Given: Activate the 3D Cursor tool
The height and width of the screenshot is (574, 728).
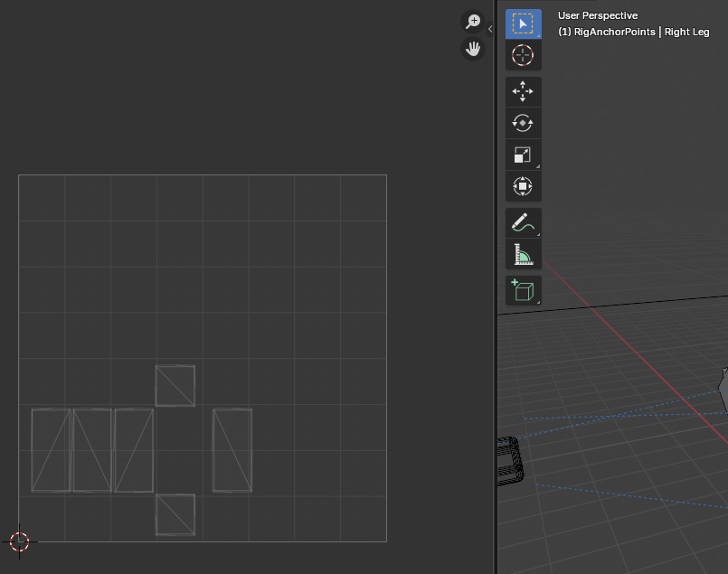Looking at the screenshot, I should (523, 54).
